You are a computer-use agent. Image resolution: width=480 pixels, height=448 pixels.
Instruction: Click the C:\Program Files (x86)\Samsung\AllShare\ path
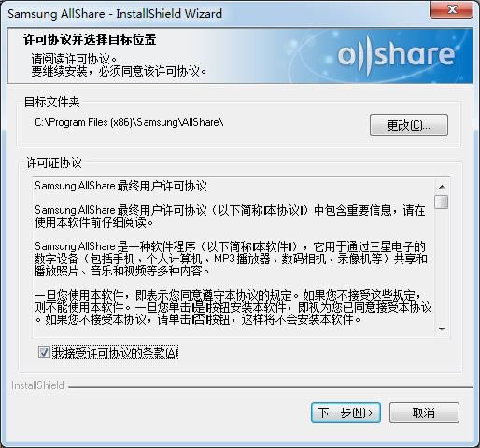coord(129,122)
